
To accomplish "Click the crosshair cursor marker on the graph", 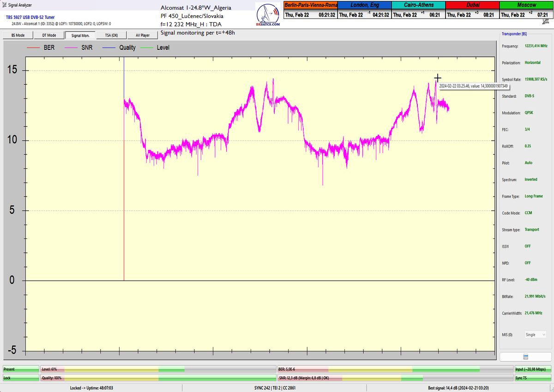I will pyautogui.click(x=437, y=78).
